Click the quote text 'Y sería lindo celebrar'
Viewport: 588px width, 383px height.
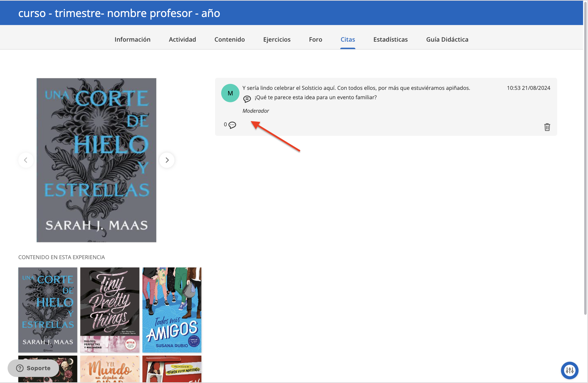(x=356, y=88)
